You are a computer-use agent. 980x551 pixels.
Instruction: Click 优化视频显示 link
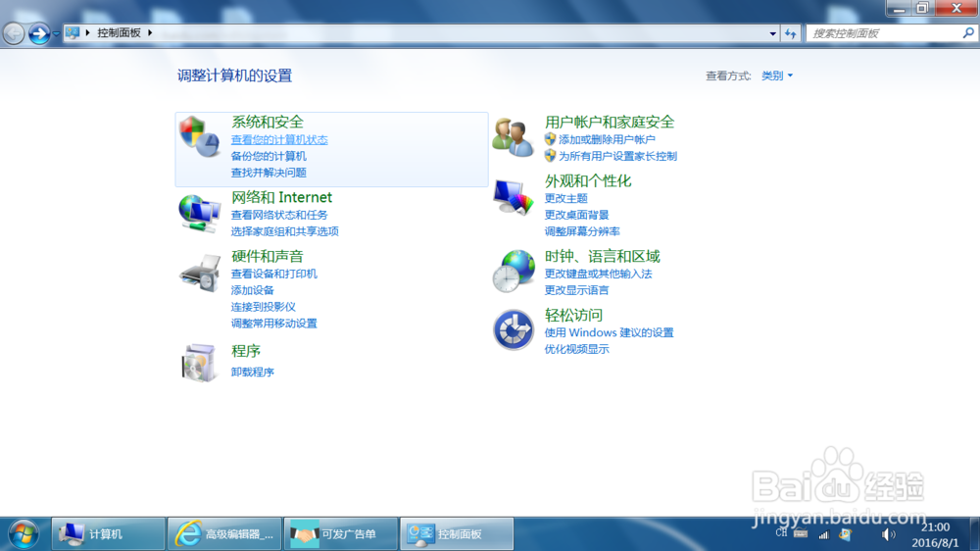pyautogui.click(x=576, y=348)
